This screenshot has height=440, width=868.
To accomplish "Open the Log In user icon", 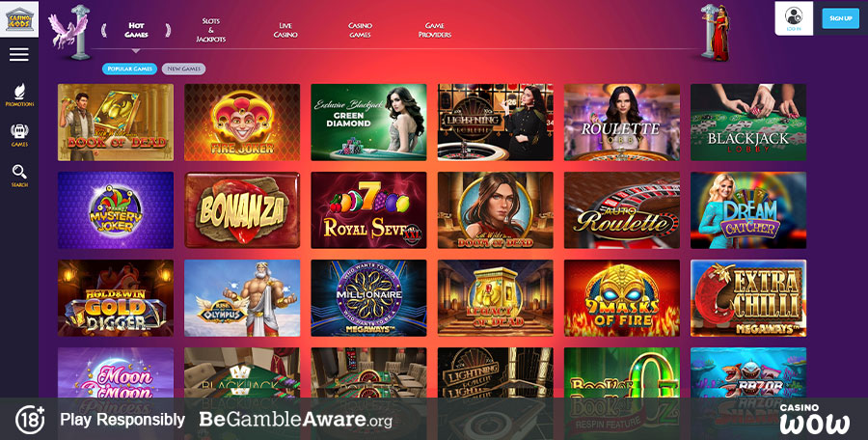I will pyautogui.click(x=794, y=18).
